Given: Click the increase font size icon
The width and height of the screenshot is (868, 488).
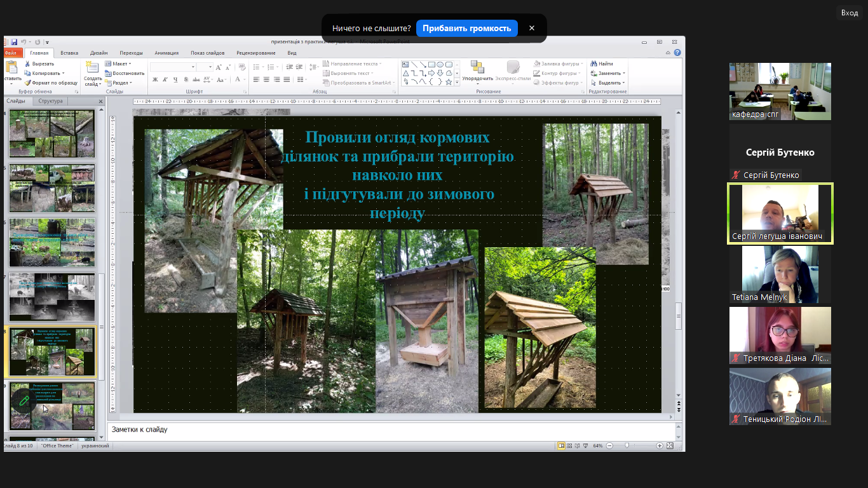Looking at the screenshot, I should click(x=219, y=67).
